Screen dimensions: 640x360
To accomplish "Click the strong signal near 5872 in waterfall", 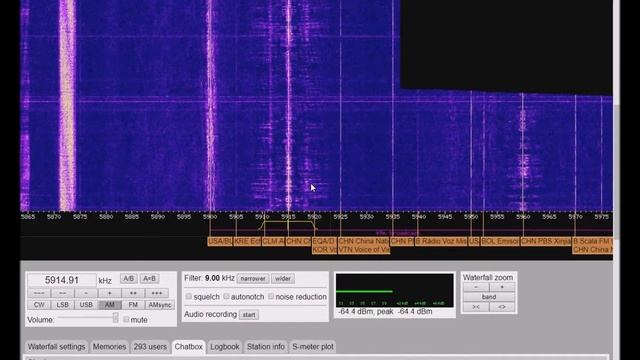I will point(67,105).
